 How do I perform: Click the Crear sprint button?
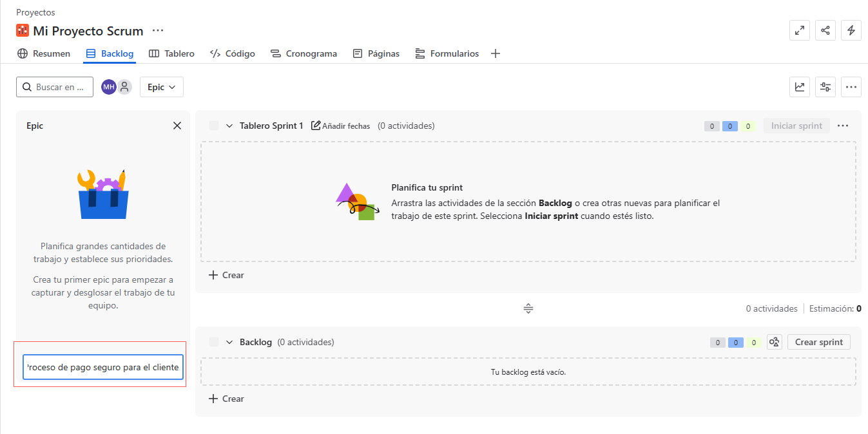pyautogui.click(x=818, y=342)
